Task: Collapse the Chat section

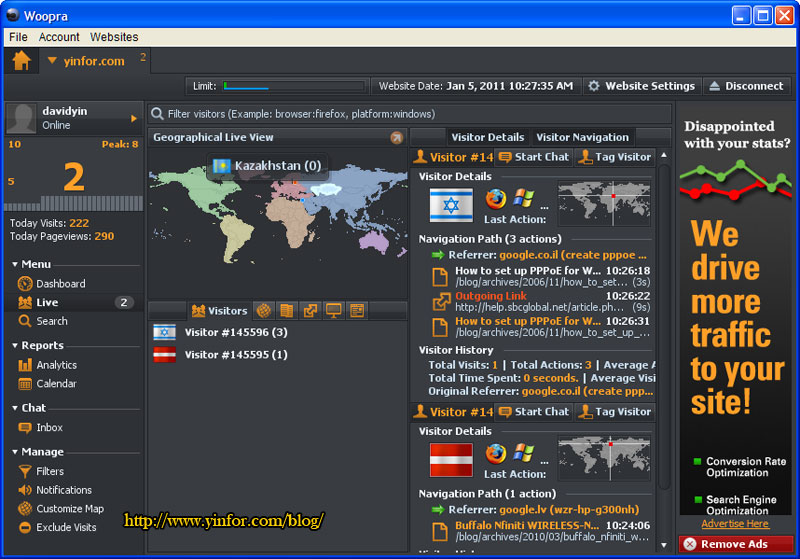Action: click(15, 408)
